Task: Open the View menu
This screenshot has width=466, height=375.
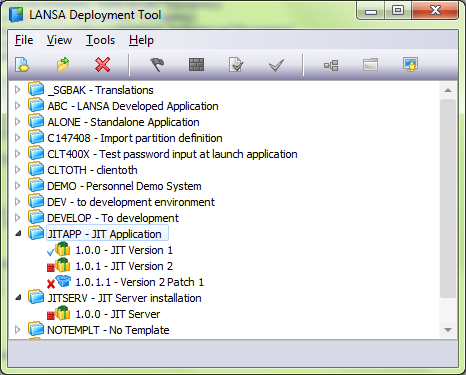Action: pos(59,40)
